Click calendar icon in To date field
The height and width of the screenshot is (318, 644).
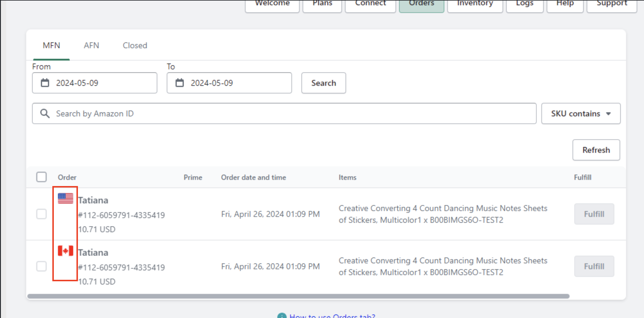click(x=180, y=83)
